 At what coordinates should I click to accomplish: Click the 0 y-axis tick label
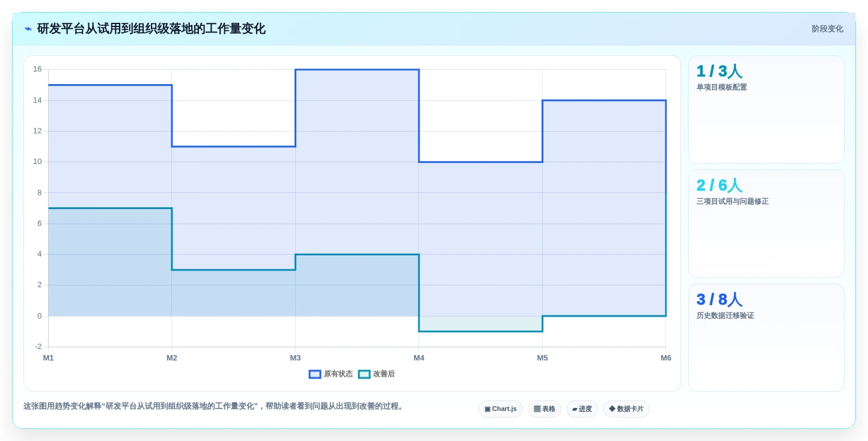[40, 316]
